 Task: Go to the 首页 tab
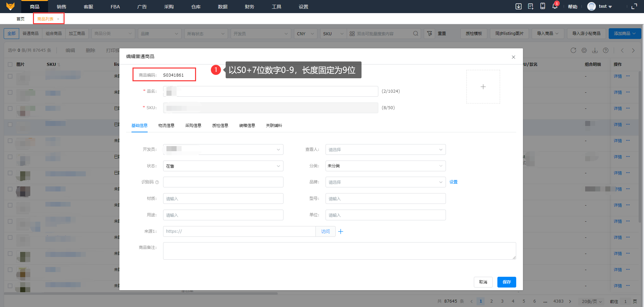[21, 19]
